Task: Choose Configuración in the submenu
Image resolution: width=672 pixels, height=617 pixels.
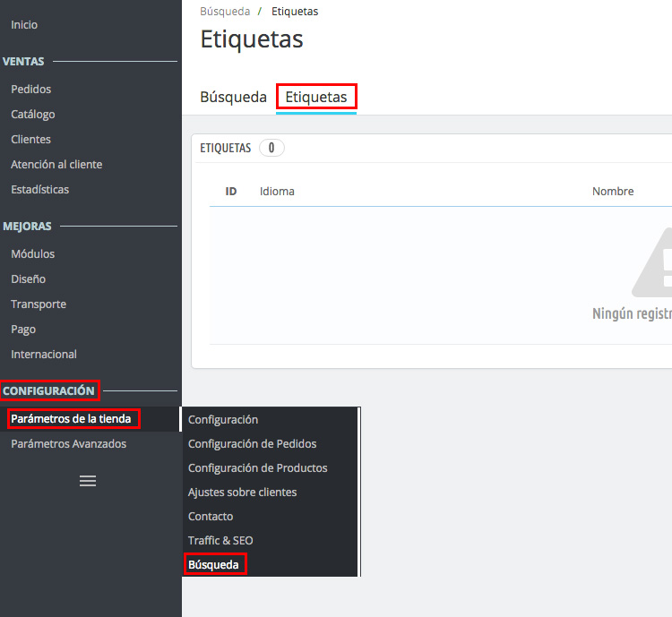Action: [x=223, y=419]
